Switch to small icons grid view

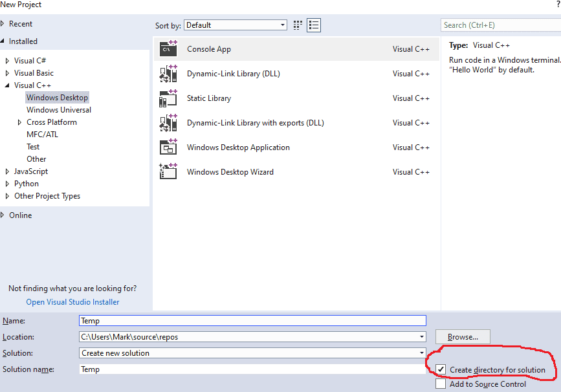[x=298, y=25]
